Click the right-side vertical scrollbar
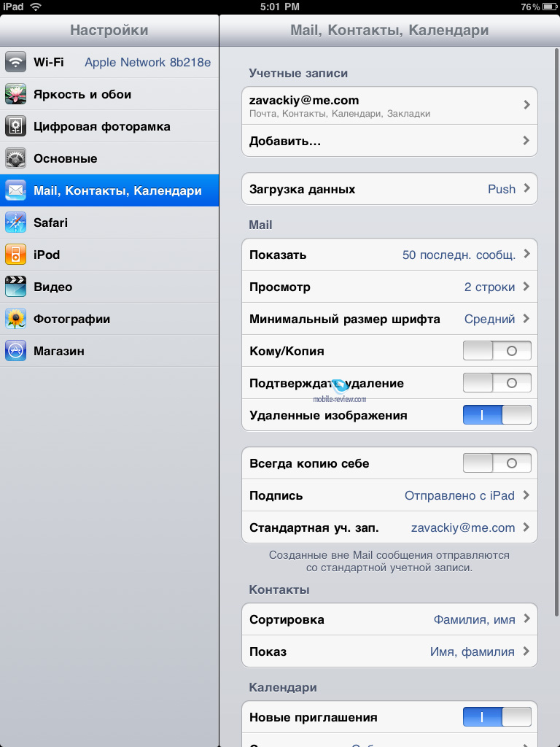This screenshot has width=560, height=747. point(556,330)
